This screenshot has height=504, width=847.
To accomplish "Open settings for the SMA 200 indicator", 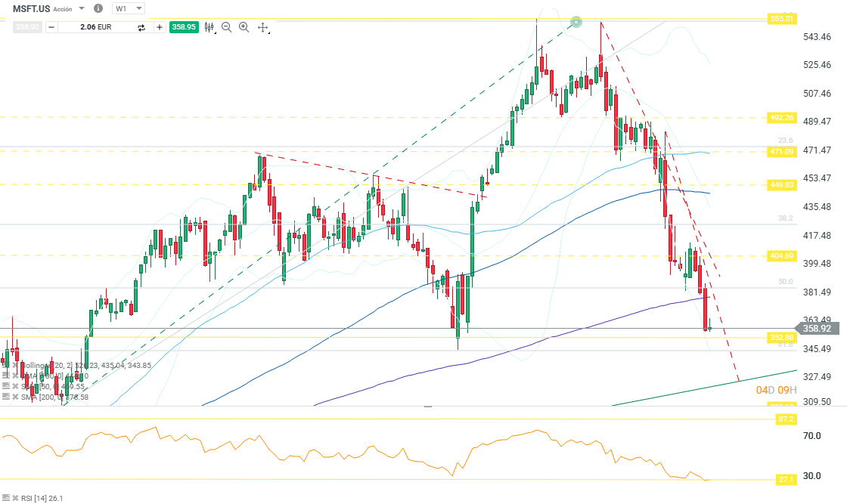I will pos(5,397).
